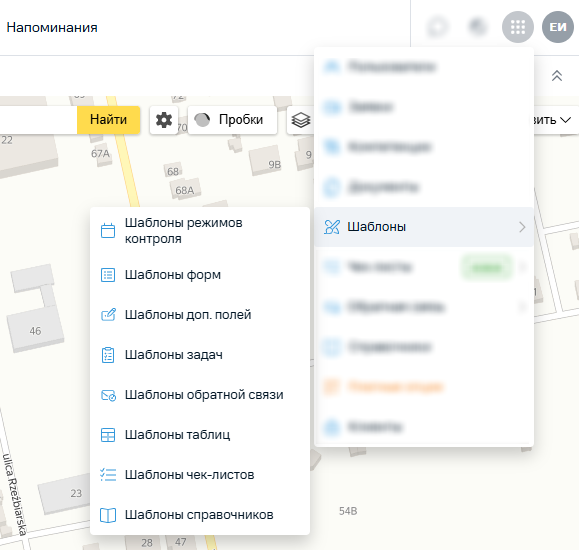Open the Напоминания section
Viewport: 579px width, 550px height.
[x=52, y=27]
